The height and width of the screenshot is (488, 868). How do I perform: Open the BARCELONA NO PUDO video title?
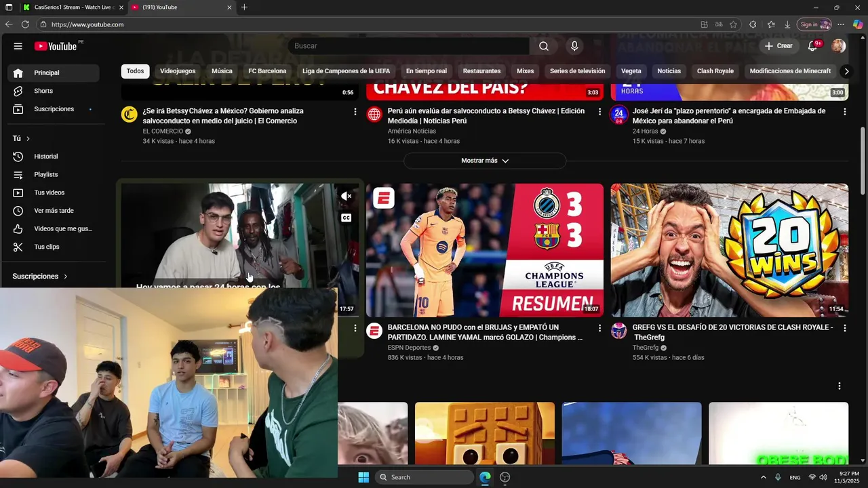coord(485,332)
